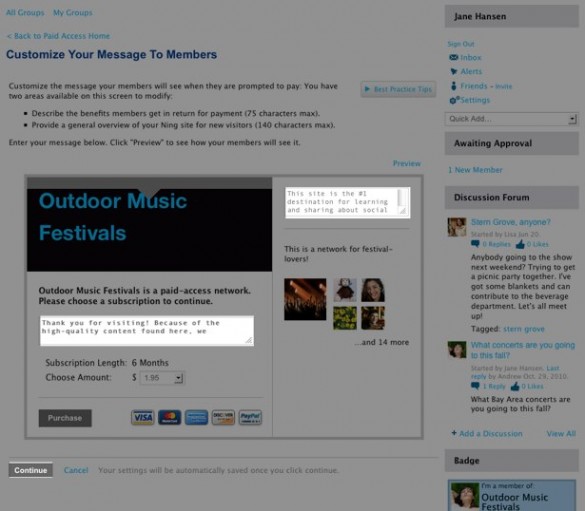Click the yellow flowers member thumbnail
The height and width of the screenshot is (511, 585).
pos(345,318)
